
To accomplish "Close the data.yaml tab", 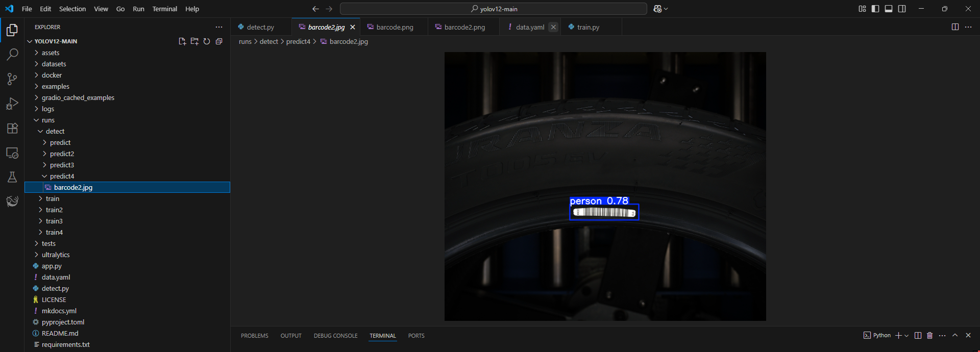I will (553, 27).
